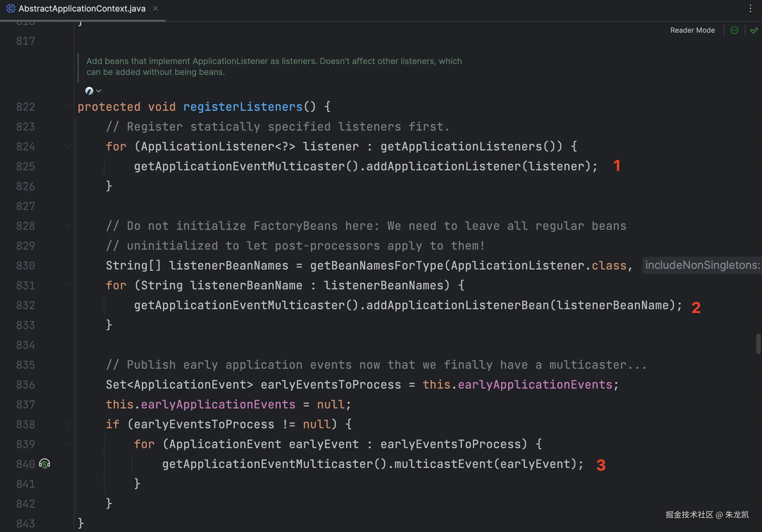Click the red annotation number 3
762x532 pixels.
[x=601, y=465]
